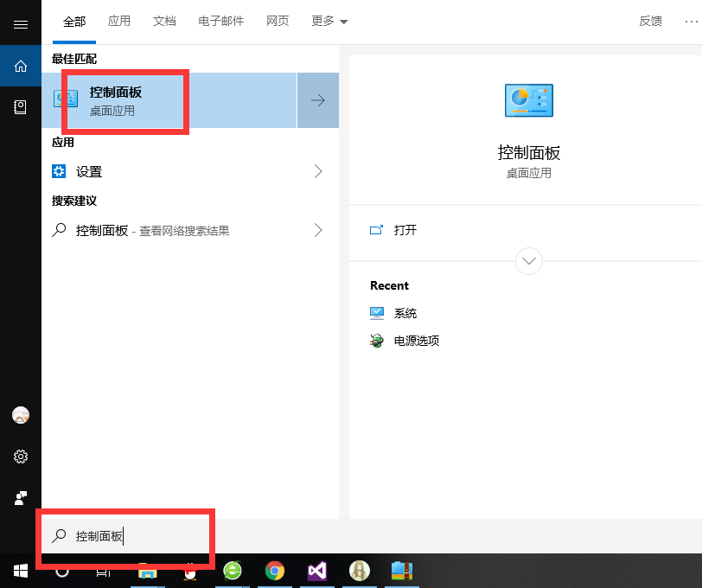
Task: Click the 系统 monitor icon under Recent
Action: coord(377,313)
